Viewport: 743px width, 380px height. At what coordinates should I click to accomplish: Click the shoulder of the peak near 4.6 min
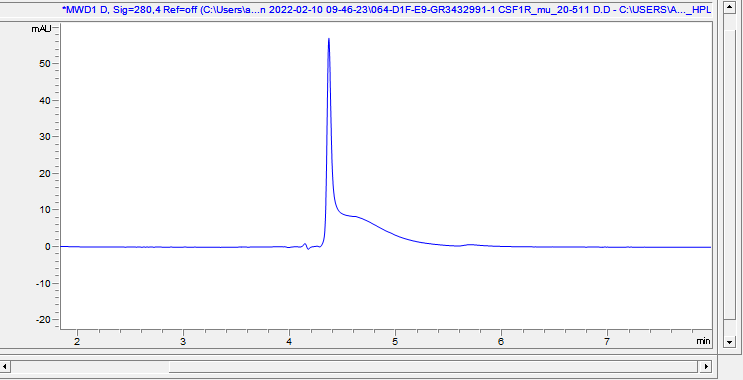click(x=355, y=217)
